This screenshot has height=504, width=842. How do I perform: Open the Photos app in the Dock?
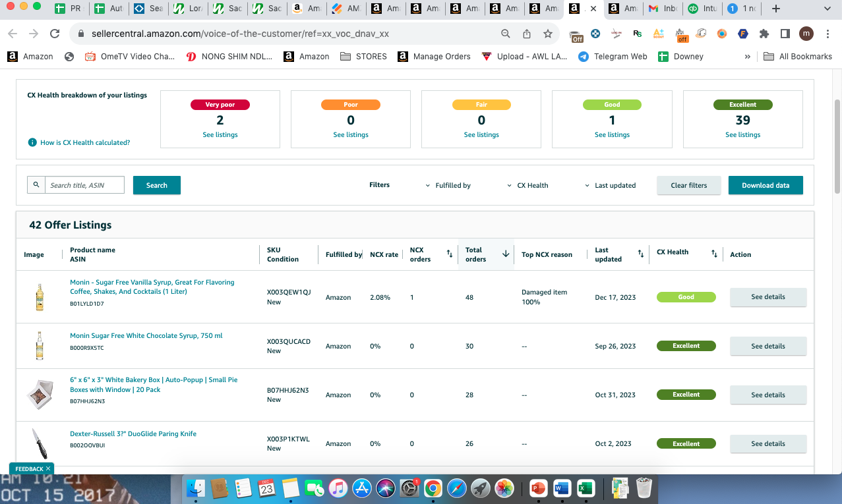(x=504, y=488)
